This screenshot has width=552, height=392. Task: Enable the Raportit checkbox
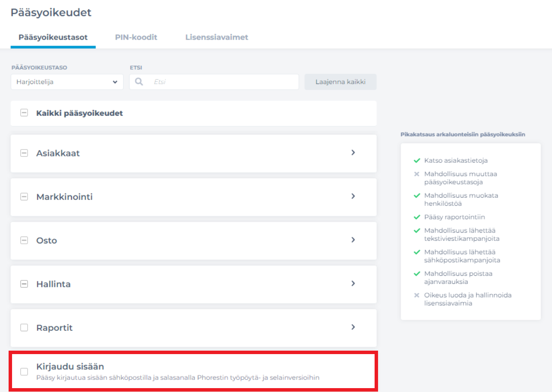coord(24,328)
